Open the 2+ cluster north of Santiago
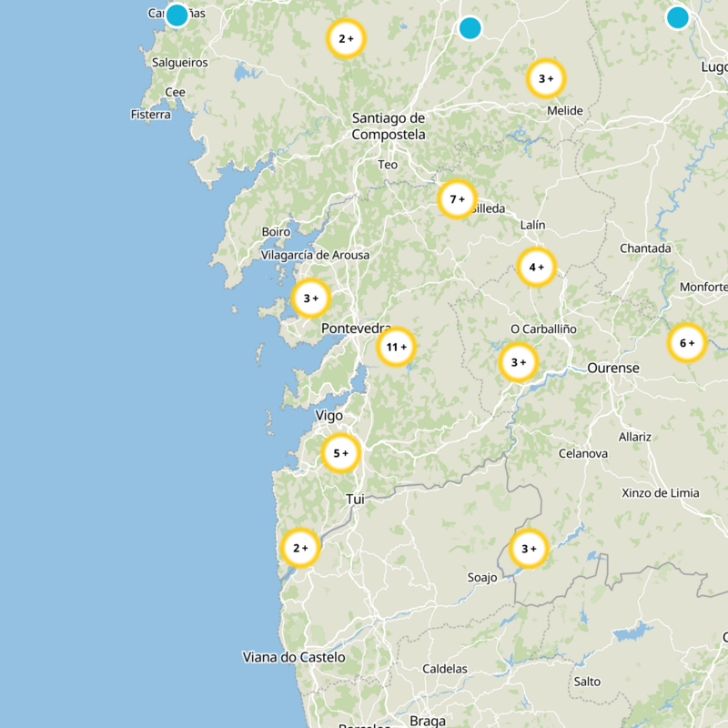This screenshot has width=728, height=728. (x=346, y=38)
